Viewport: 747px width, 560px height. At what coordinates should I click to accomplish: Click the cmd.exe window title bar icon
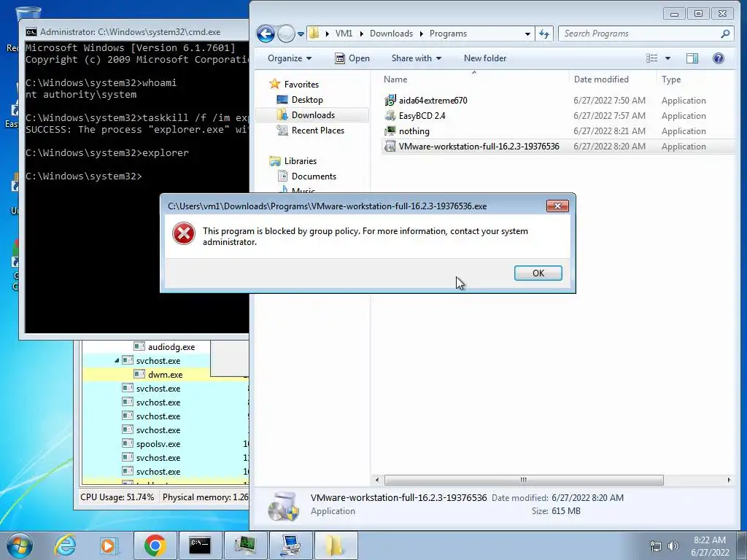[31, 32]
